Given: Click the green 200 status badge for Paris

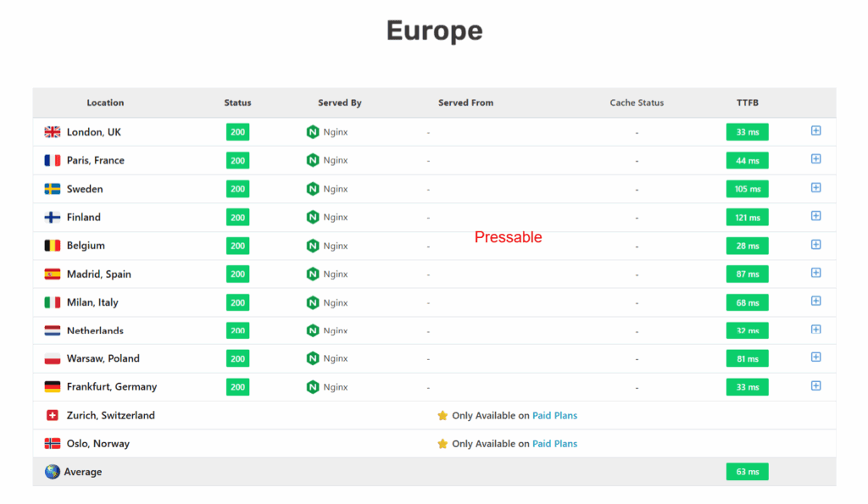Looking at the screenshot, I should (x=237, y=160).
